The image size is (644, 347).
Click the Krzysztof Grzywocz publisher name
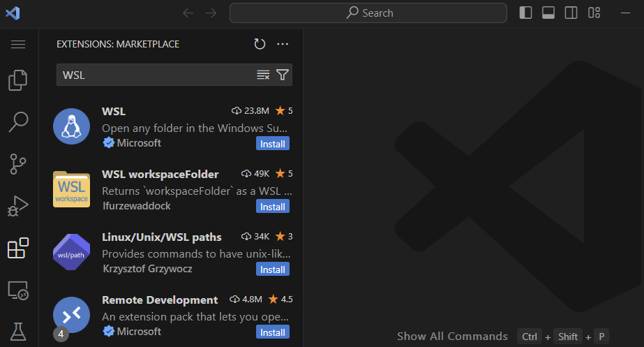coord(147,269)
